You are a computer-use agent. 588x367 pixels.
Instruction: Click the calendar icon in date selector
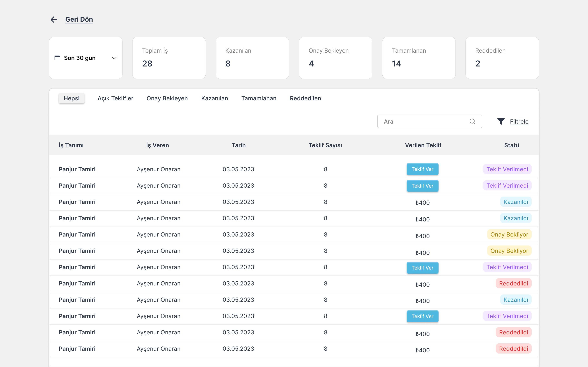tap(57, 58)
